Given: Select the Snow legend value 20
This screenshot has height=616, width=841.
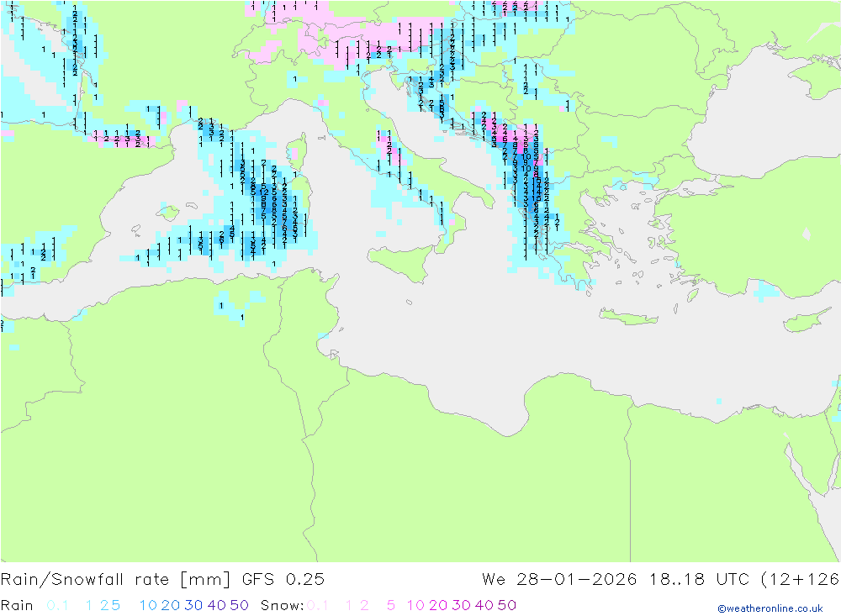Looking at the screenshot, I should point(438,605).
